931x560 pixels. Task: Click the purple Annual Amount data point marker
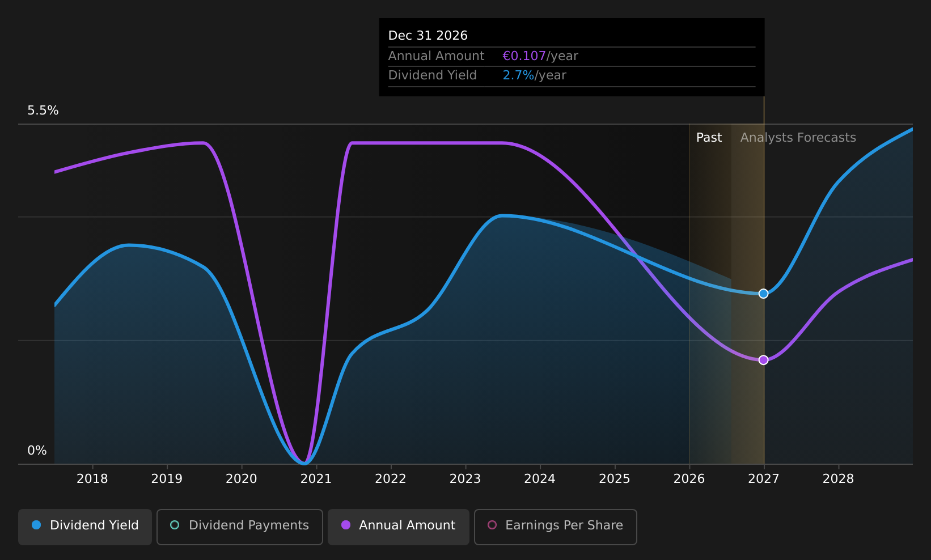click(x=763, y=360)
